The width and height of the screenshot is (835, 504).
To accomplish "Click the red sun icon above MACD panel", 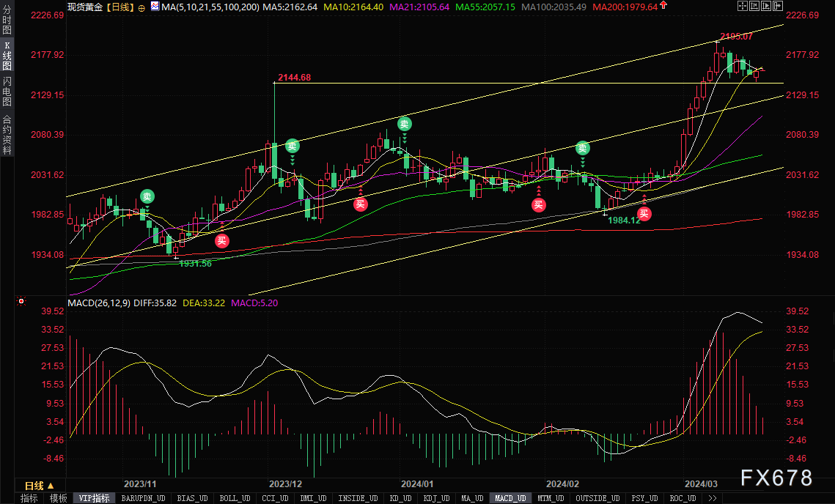I will (x=21, y=301).
